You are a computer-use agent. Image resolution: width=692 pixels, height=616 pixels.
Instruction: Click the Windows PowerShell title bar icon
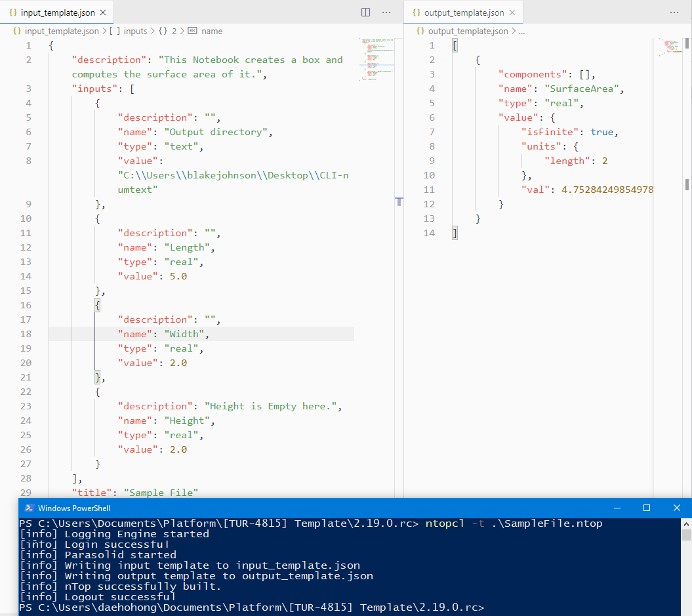[x=29, y=508]
